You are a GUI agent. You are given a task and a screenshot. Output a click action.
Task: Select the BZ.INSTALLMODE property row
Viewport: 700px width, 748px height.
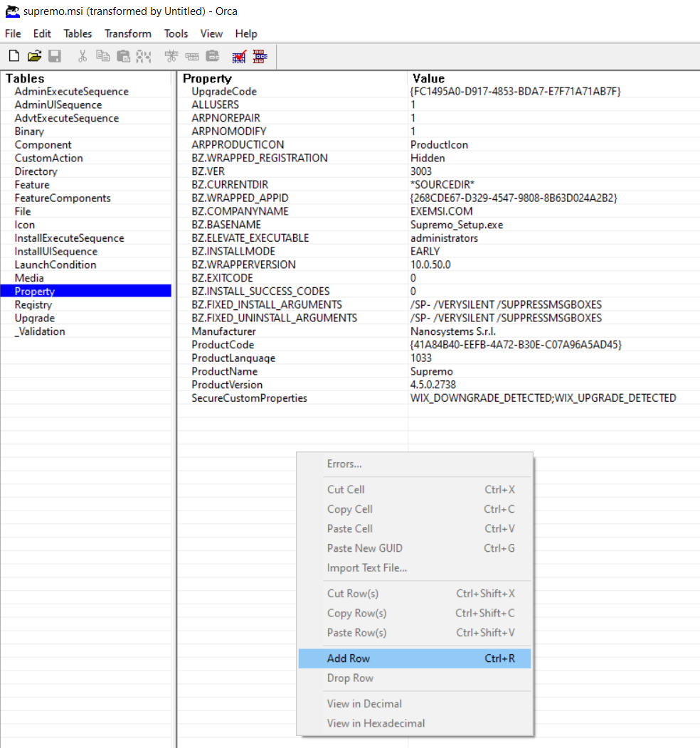coord(233,251)
